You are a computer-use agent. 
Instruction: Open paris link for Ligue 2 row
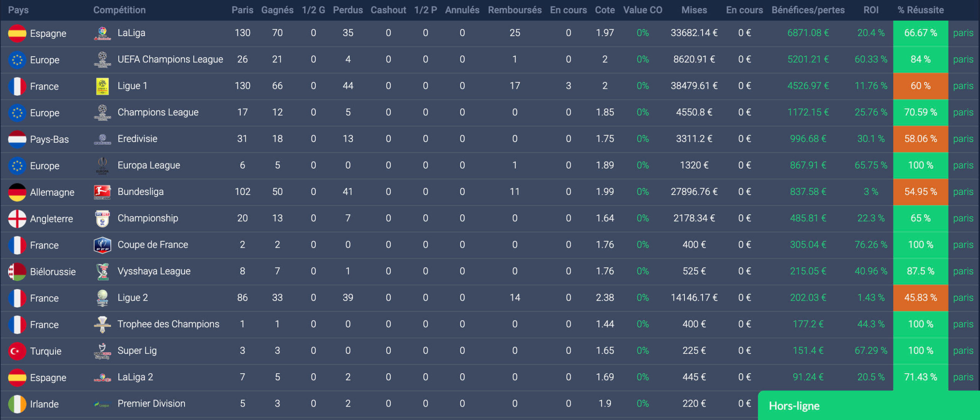[963, 298]
